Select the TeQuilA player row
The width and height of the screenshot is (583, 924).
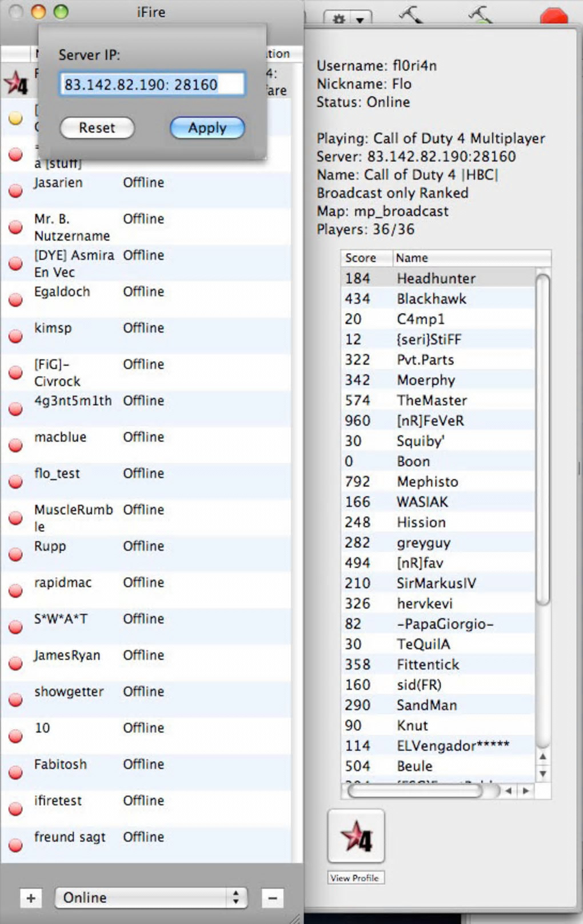coord(438,644)
